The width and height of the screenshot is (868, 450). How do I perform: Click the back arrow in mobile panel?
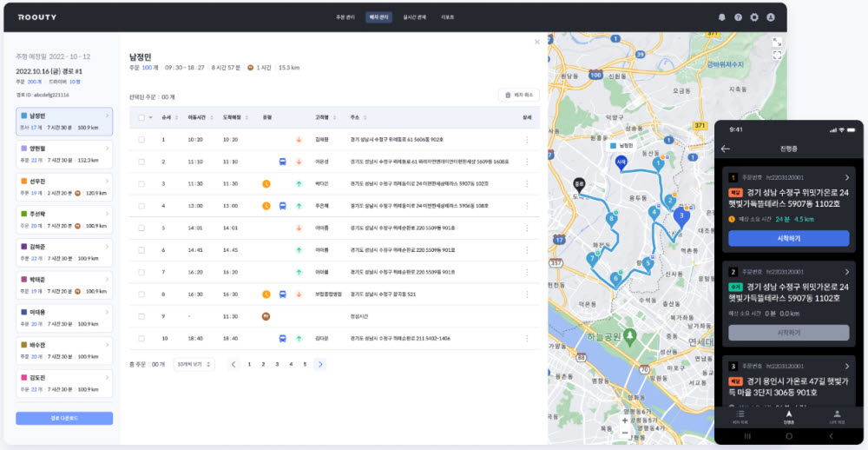coord(726,149)
